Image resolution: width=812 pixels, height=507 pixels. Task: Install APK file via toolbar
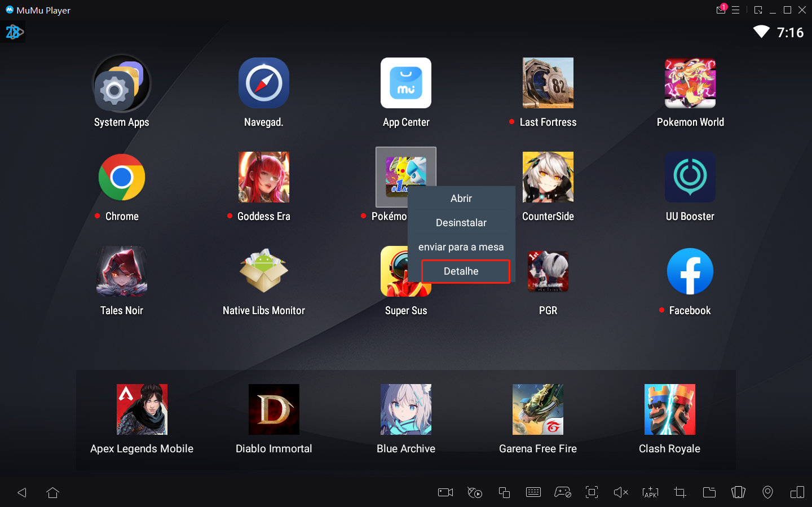click(x=650, y=492)
